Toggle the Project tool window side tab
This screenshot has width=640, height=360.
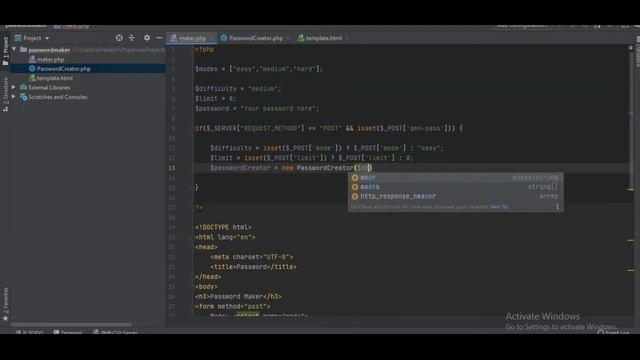click(5, 51)
